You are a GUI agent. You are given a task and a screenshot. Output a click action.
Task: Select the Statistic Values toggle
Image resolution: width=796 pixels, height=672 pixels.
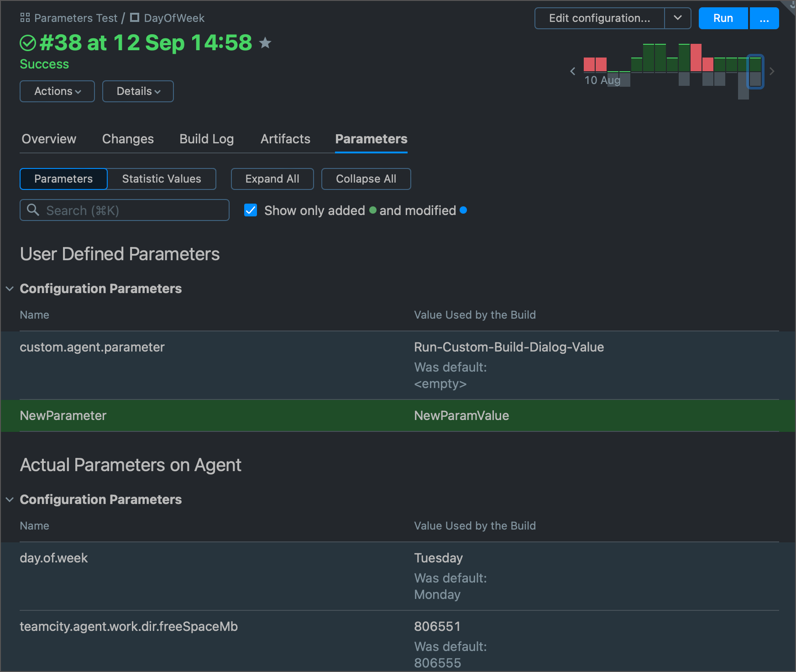(162, 178)
